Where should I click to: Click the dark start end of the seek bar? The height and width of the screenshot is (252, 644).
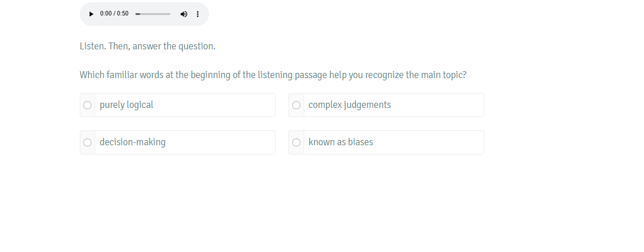(138, 14)
